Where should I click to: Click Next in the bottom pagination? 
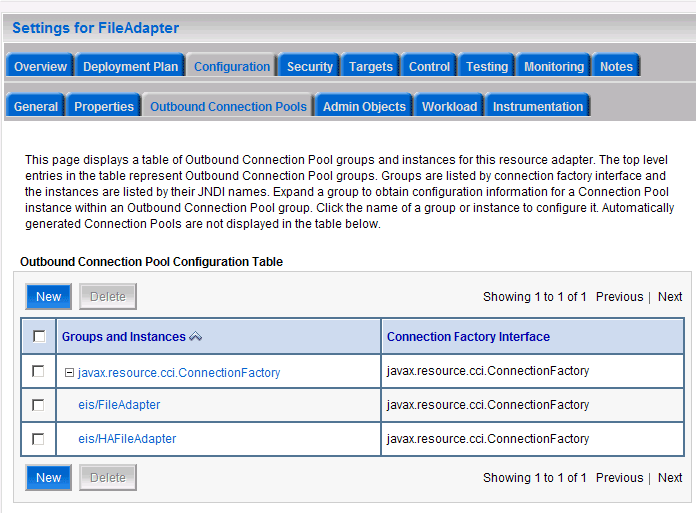[x=670, y=477]
